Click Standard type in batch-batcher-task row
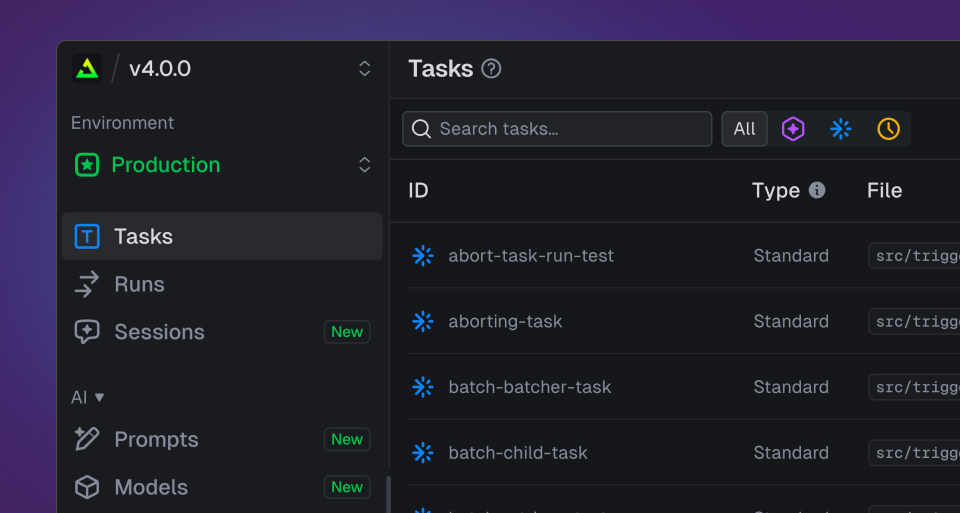The image size is (960, 513). point(791,387)
